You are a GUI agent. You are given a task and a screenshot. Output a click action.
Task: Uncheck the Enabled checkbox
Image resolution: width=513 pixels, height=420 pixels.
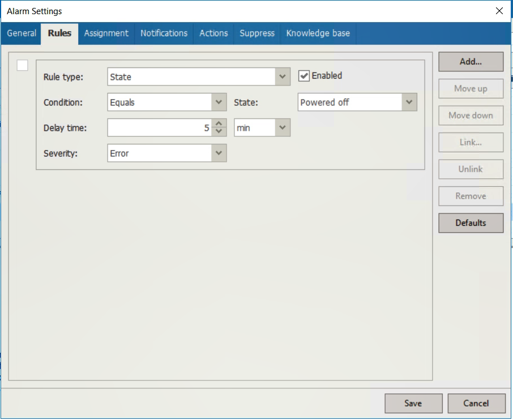point(304,76)
